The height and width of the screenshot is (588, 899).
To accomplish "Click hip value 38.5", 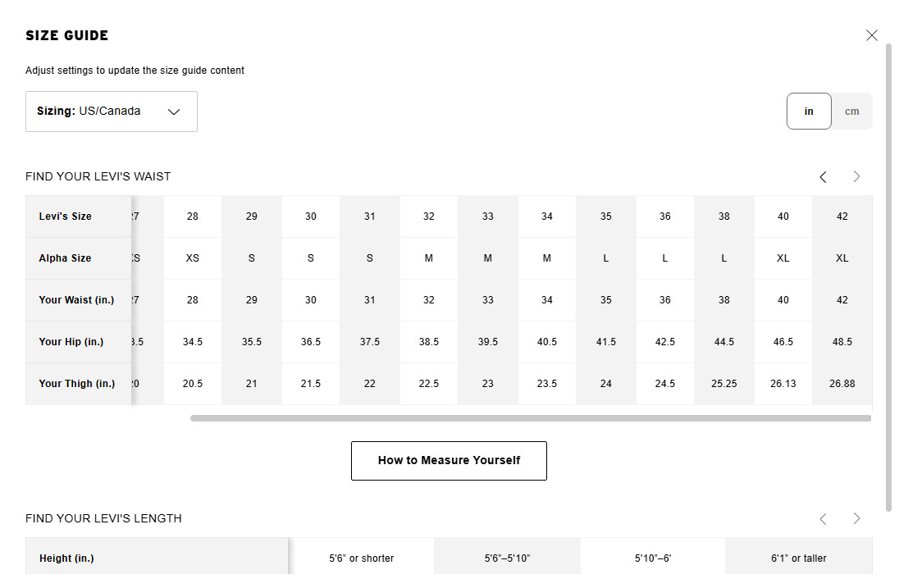I will 429,342.
